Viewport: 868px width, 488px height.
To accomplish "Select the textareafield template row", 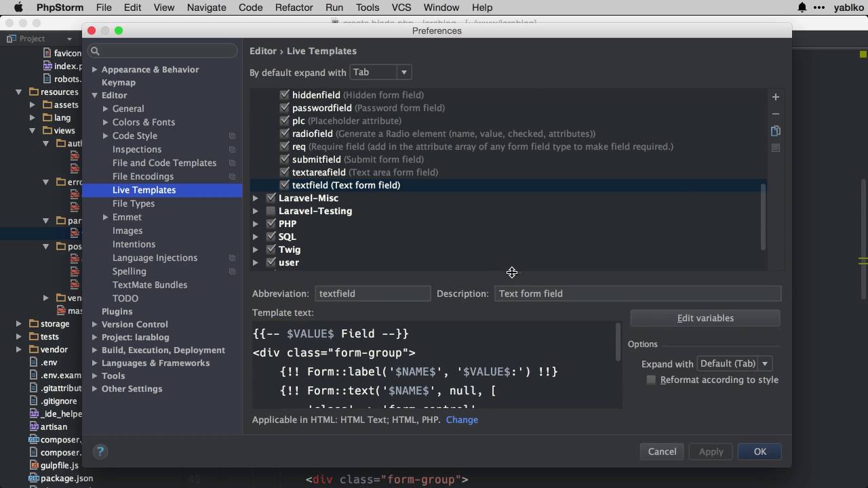I will 509,172.
